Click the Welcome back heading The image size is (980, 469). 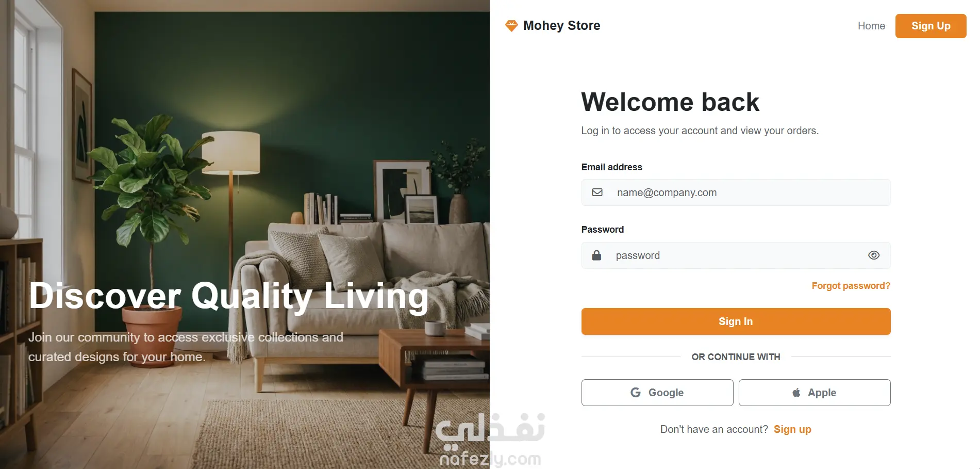tap(670, 102)
